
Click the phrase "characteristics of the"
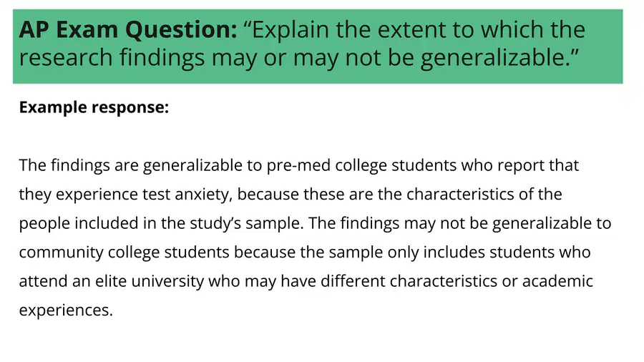484,195
